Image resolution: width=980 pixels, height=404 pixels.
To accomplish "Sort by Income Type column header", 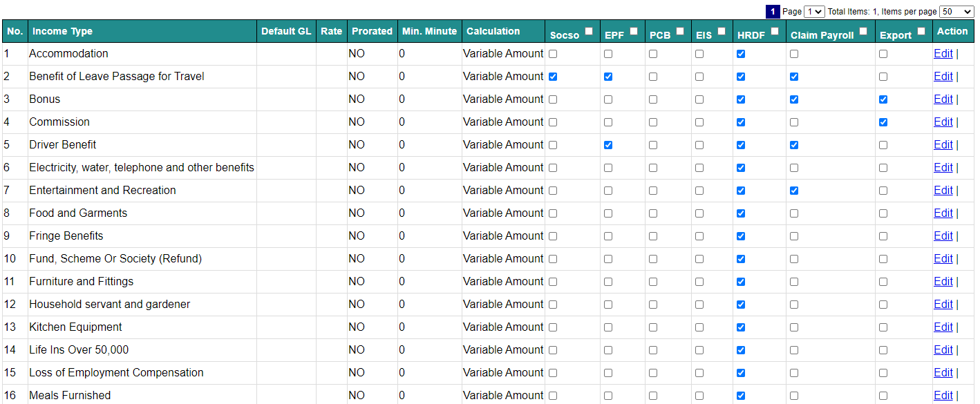I will (62, 31).
